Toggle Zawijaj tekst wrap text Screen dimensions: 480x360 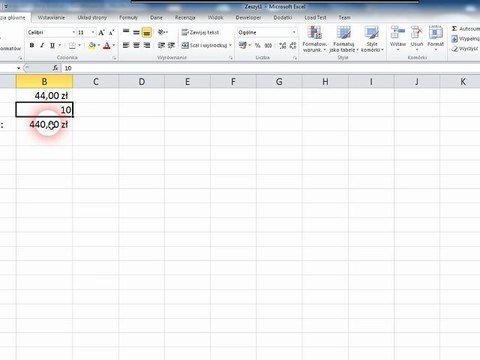(200, 32)
